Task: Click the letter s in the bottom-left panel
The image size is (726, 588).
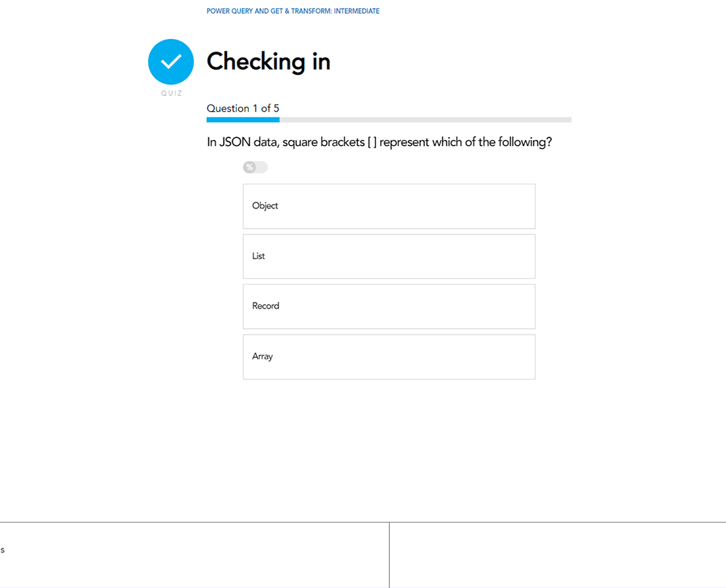Action: tap(2, 550)
